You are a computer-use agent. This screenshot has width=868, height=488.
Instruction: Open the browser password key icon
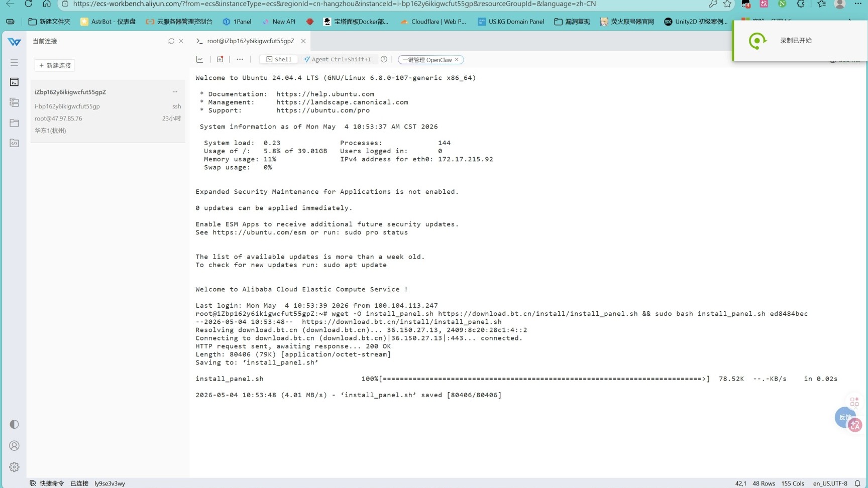tap(713, 4)
